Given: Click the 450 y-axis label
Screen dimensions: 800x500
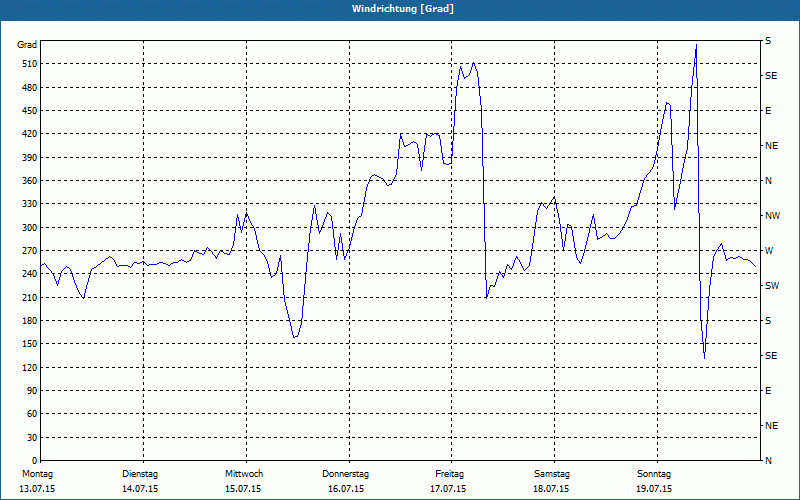Looking at the screenshot, I should point(30,111).
